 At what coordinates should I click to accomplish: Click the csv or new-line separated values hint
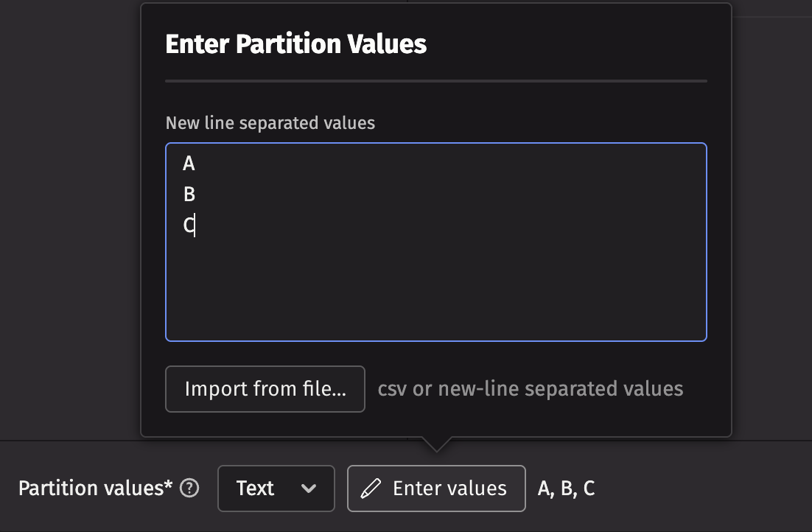pos(530,389)
